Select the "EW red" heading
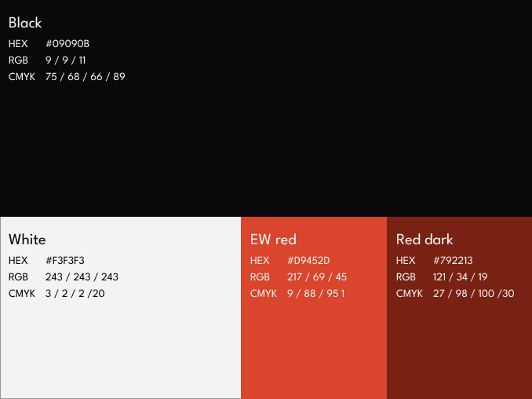The width and height of the screenshot is (532, 399). [x=273, y=240]
